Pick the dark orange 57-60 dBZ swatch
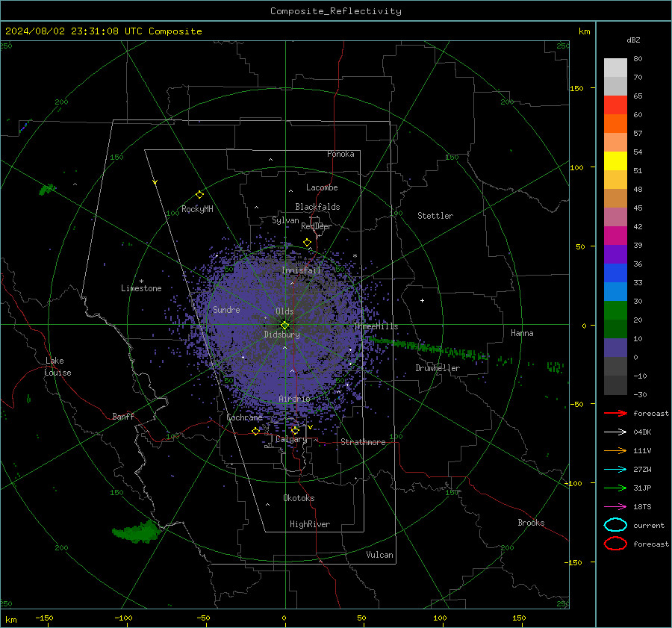The image size is (672, 628). coord(615,123)
